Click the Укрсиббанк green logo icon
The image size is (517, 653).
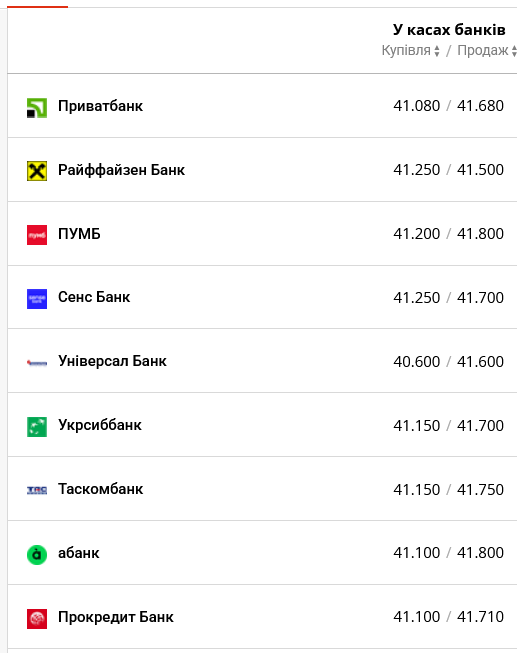pyautogui.click(x=37, y=427)
